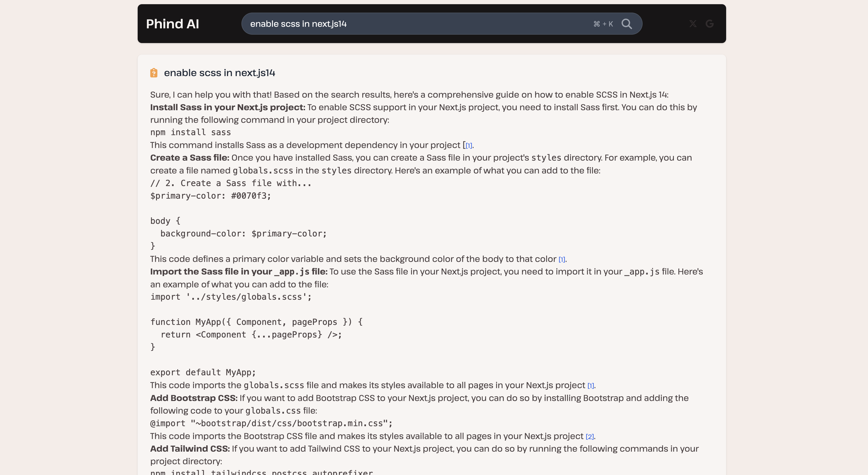The height and width of the screenshot is (475, 868).
Task: Open citation [1] after 'body to that color'
Action: point(562,260)
